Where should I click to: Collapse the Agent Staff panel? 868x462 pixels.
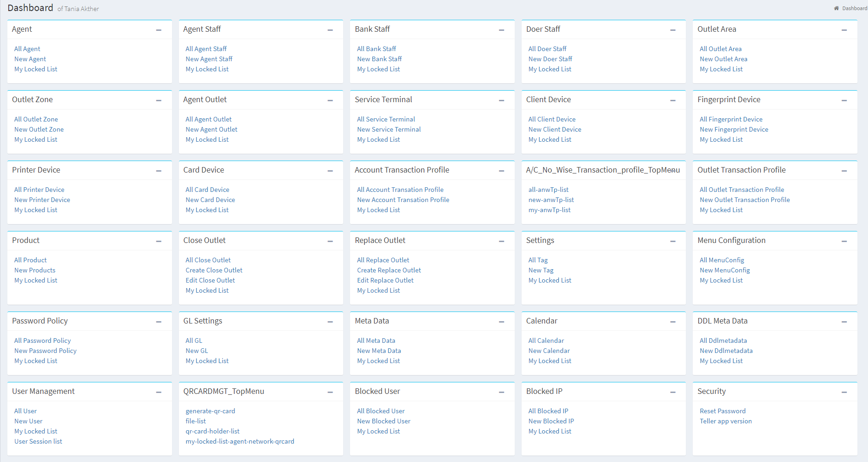tap(330, 30)
